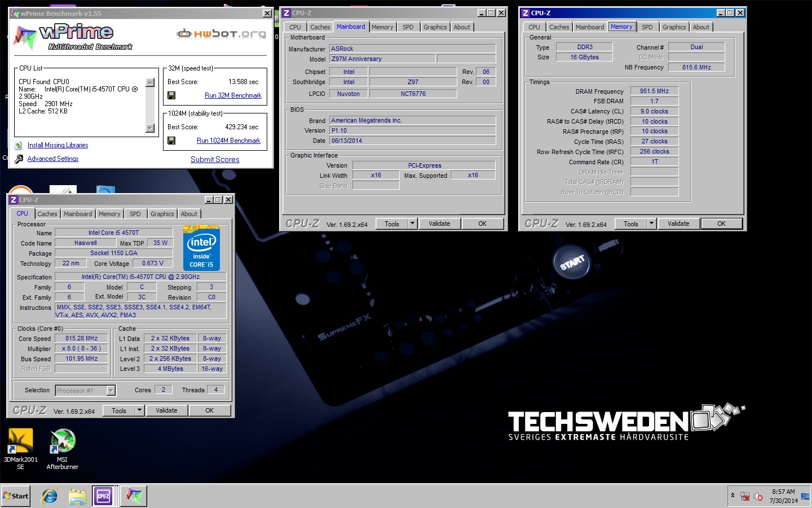Click the ASRock manufacturer field
Viewport: 812px width, 508px height.
pyautogui.click(x=413, y=49)
